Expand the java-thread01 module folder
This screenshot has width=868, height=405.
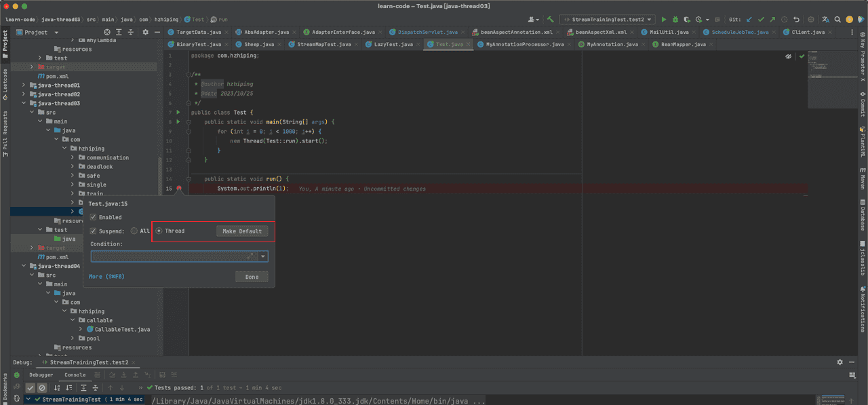(24, 85)
